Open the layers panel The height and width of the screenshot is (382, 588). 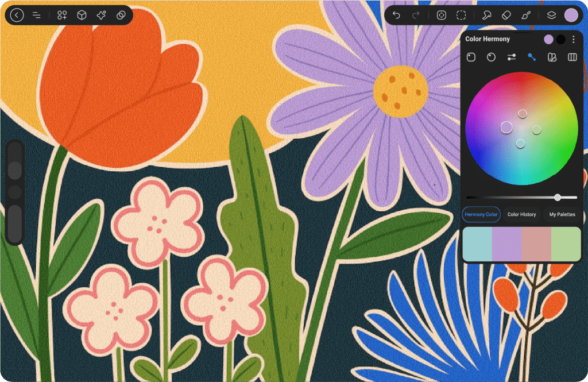tap(551, 16)
